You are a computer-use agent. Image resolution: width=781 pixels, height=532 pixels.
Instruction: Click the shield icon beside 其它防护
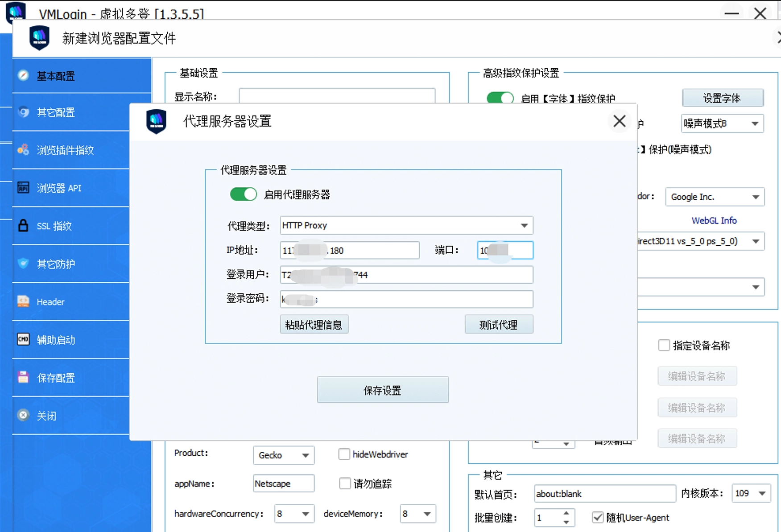23,264
